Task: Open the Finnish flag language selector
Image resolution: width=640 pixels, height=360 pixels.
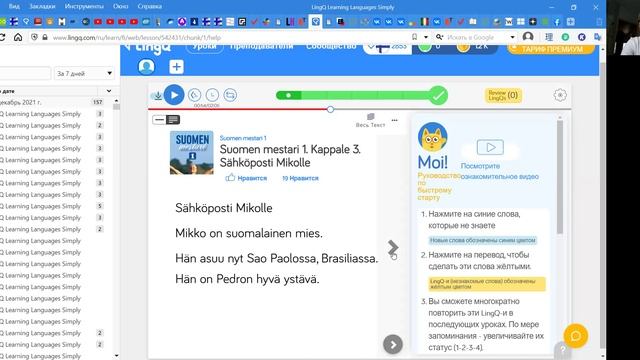Action: pos(387,47)
